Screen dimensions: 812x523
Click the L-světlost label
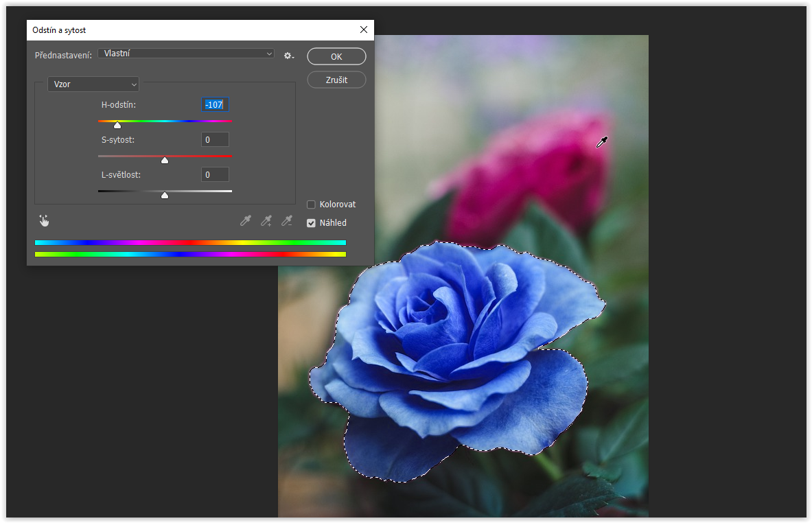tap(121, 175)
